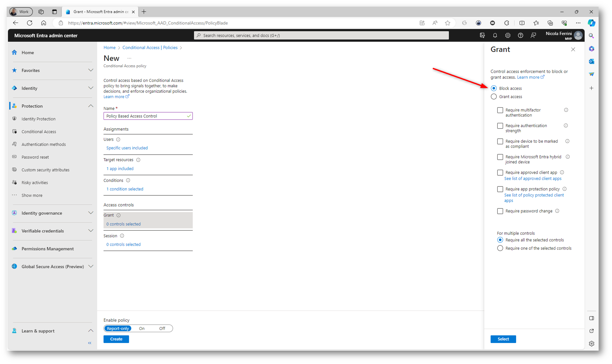Open browser extensions puzzle icon

pos(507,23)
